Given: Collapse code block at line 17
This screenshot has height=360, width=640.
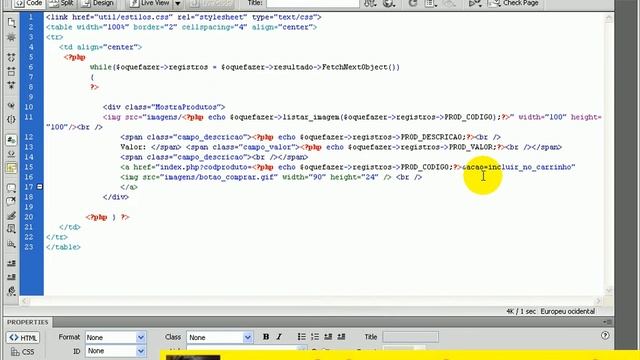Looking at the screenshot, I should click(40, 187).
